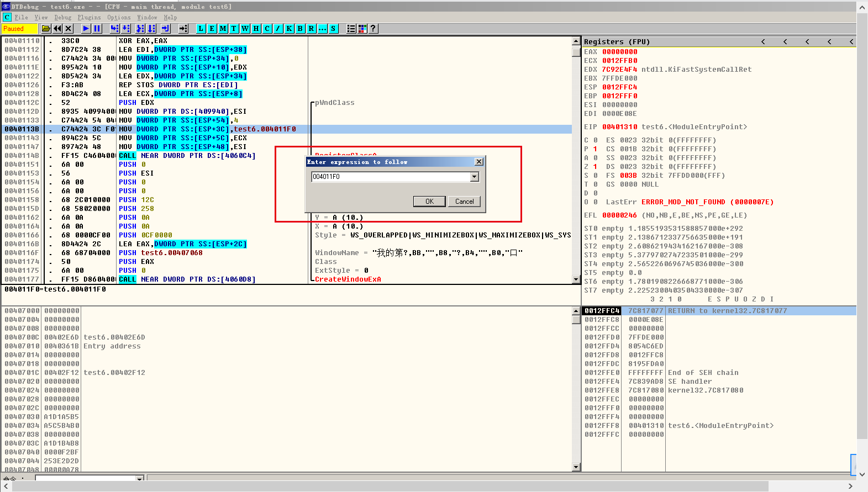Show the Log window via the L button
Image resolution: width=868 pixels, height=492 pixels.
(x=201, y=29)
